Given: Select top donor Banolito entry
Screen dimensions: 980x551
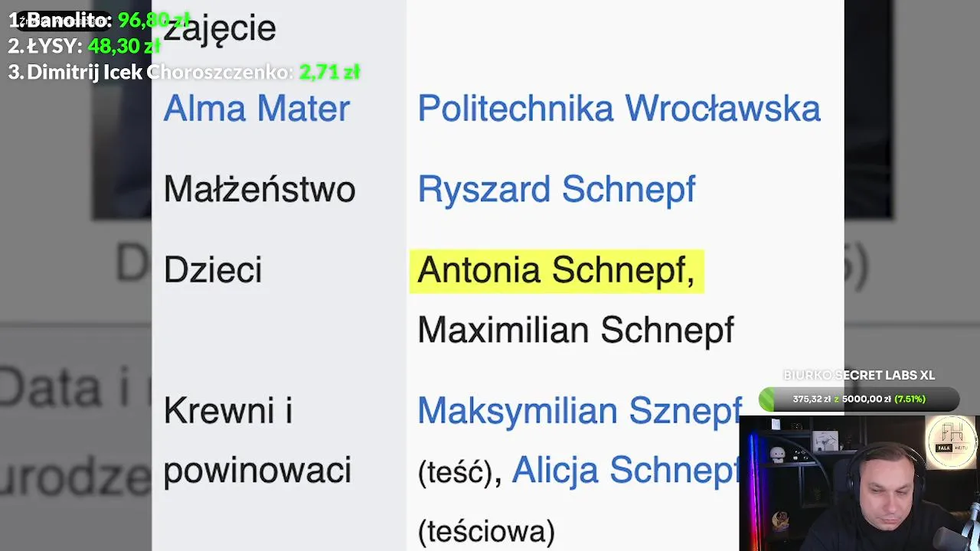Looking at the screenshot, I should click(x=100, y=20).
